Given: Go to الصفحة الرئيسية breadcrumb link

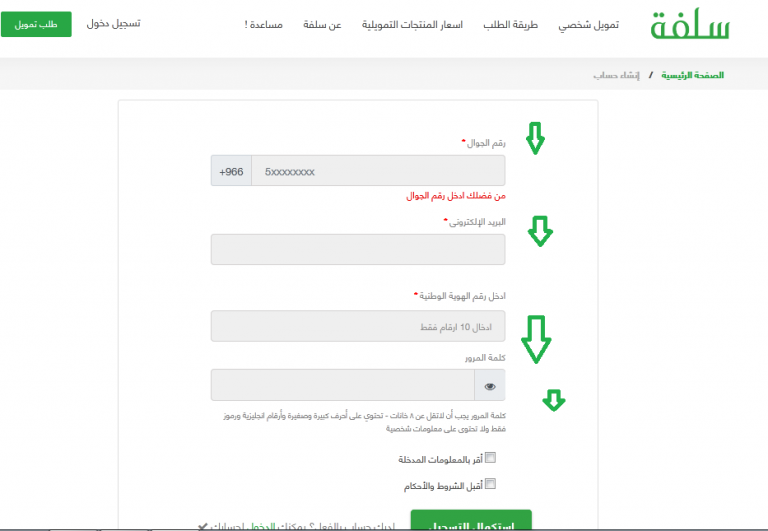Looking at the screenshot, I should tap(692, 75).
